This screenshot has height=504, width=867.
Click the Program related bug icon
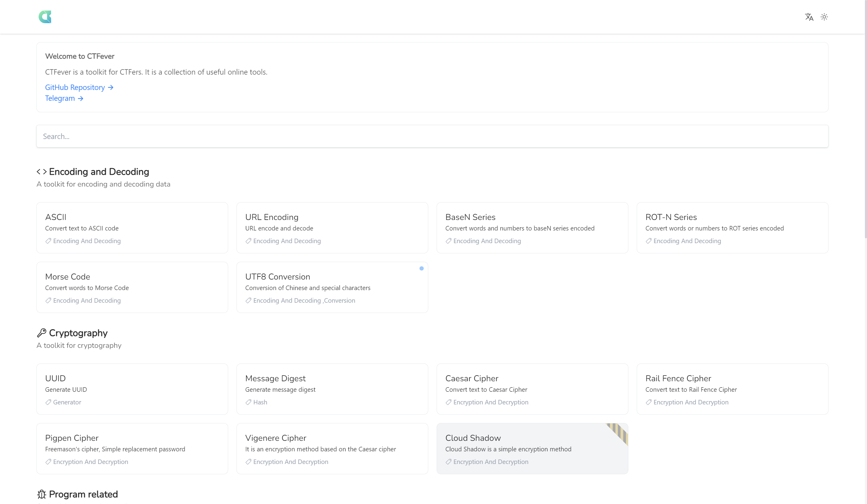pyautogui.click(x=42, y=494)
